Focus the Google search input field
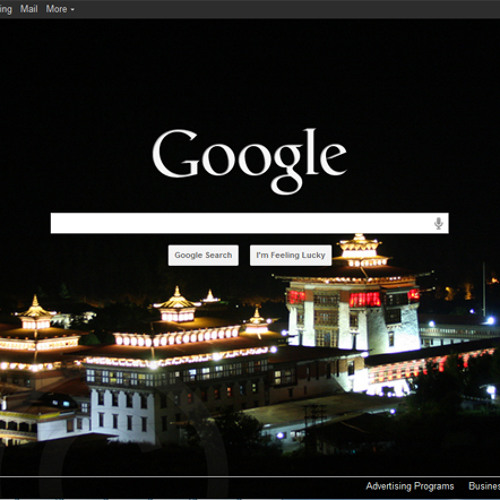This screenshot has height=500, width=500. (x=249, y=223)
